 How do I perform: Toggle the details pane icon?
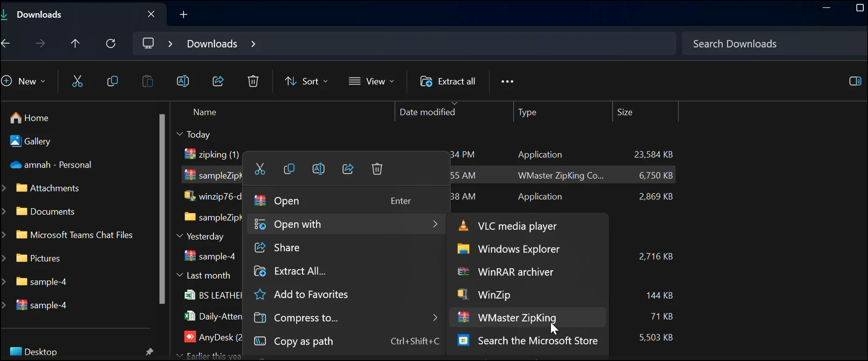tap(855, 82)
